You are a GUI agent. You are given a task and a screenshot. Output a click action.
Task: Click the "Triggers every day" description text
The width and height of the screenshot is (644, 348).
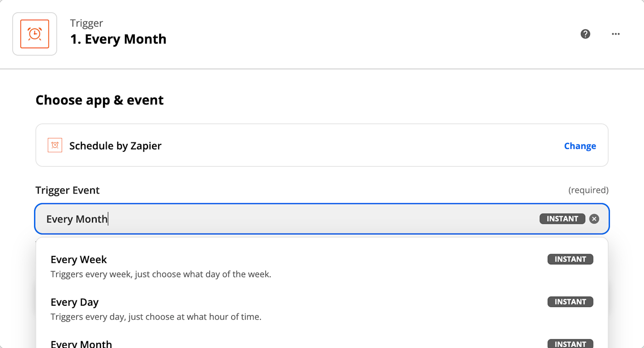[156, 317]
